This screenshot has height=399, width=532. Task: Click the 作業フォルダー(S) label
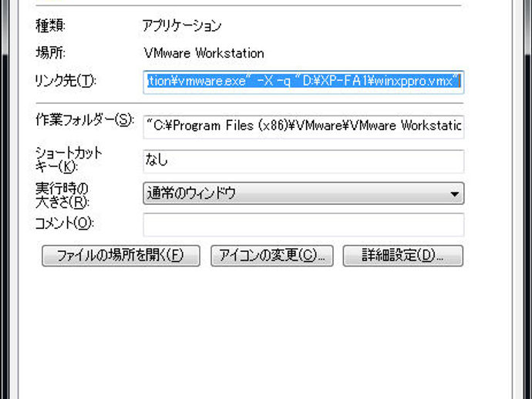pyautogui.click(x=85, y=120)
